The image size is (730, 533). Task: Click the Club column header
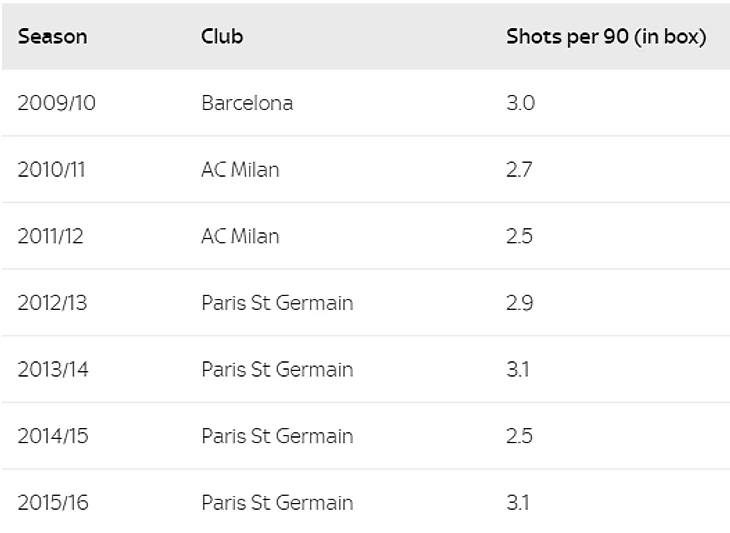coord(222,37)
